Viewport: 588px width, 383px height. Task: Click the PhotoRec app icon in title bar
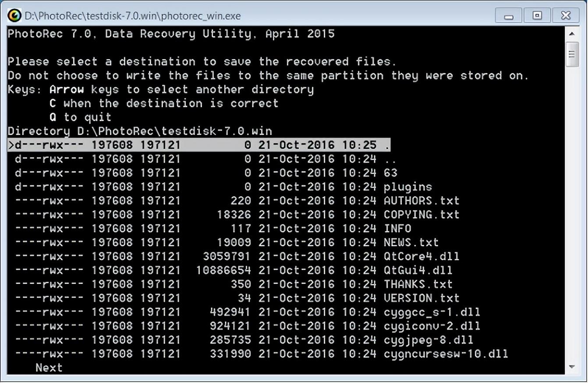click(14, 16)
